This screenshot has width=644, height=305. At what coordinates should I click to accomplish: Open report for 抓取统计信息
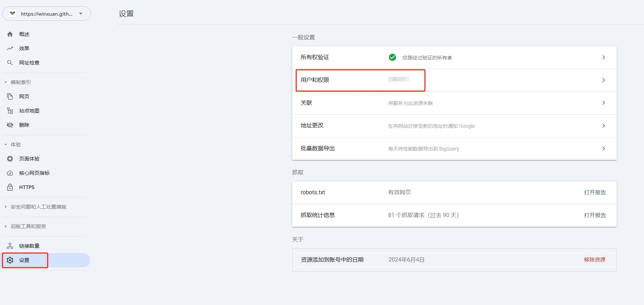click(x=595, y=215)
